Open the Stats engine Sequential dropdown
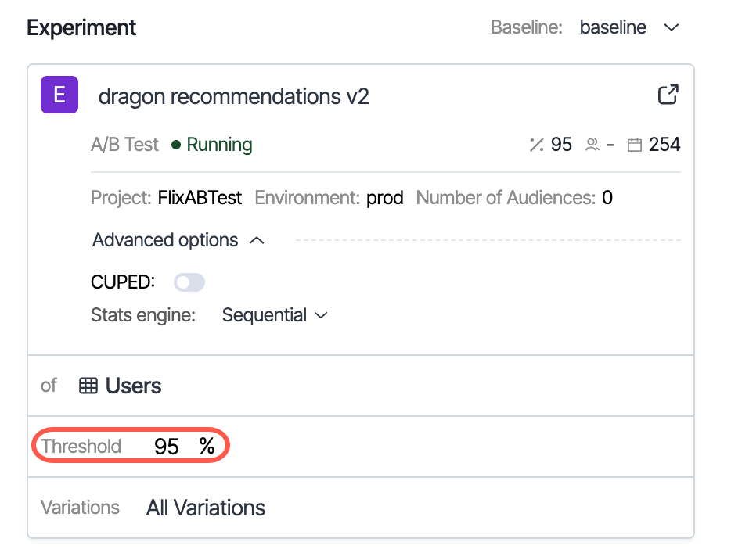The image size is (731, 560). click(274, 315)
